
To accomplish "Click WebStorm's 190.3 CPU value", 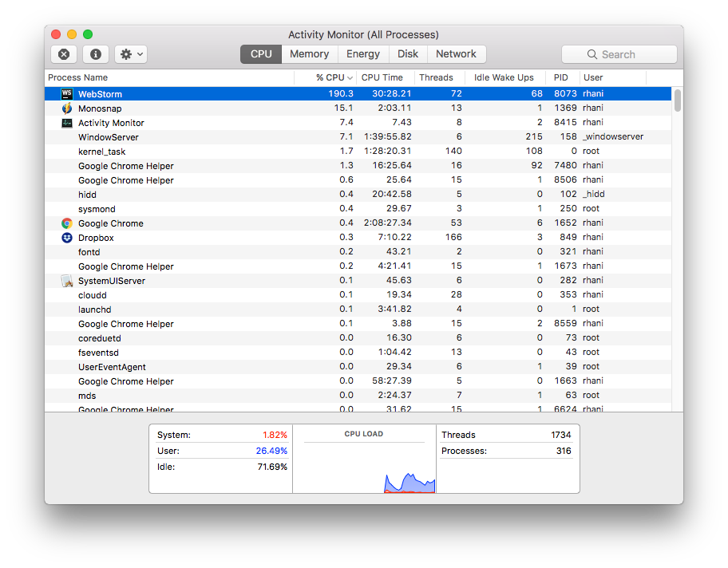I will tap(341, 93).
